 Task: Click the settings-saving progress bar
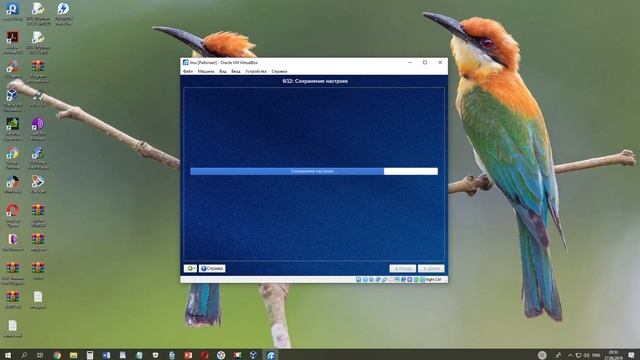pos(314,171)
